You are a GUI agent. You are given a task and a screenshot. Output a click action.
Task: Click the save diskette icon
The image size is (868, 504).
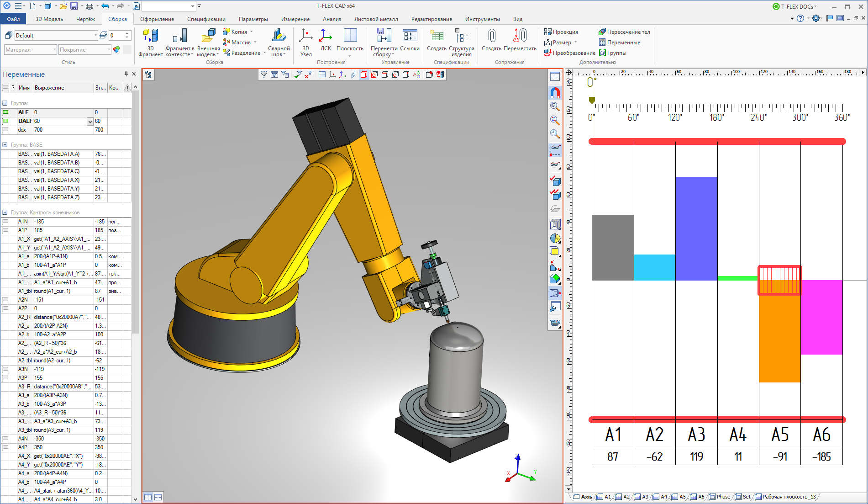pos(74,6)
